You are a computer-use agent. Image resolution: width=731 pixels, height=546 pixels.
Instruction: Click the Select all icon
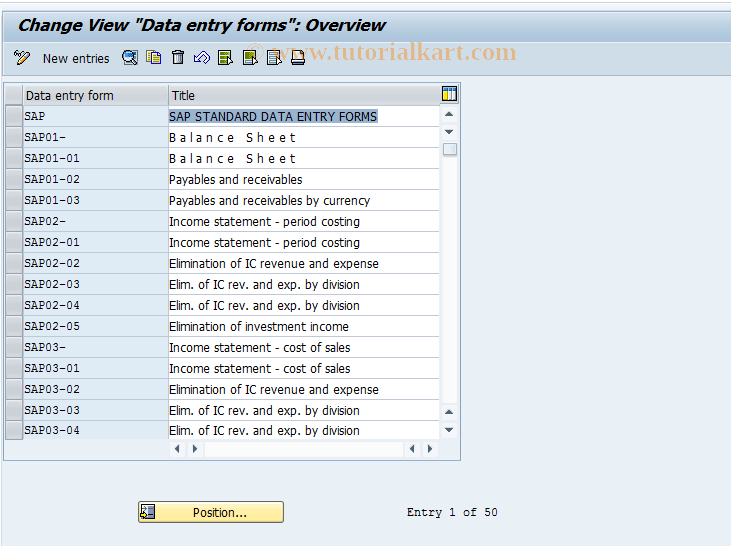pyautogui.click(x=226, y=58)
